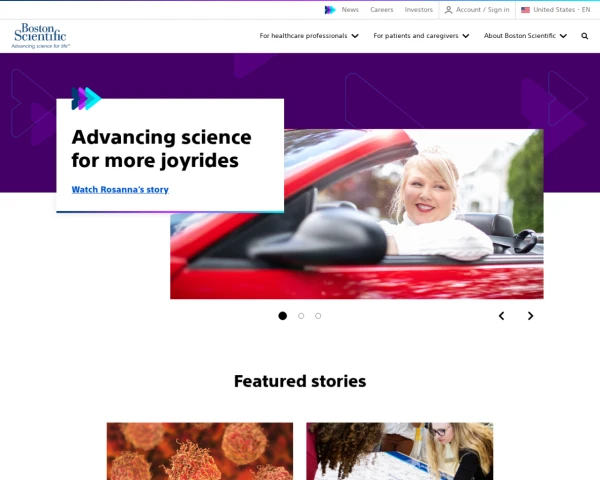Open the Investors link
This screenshot has width=600, height=480.
(x=419, y=10)
